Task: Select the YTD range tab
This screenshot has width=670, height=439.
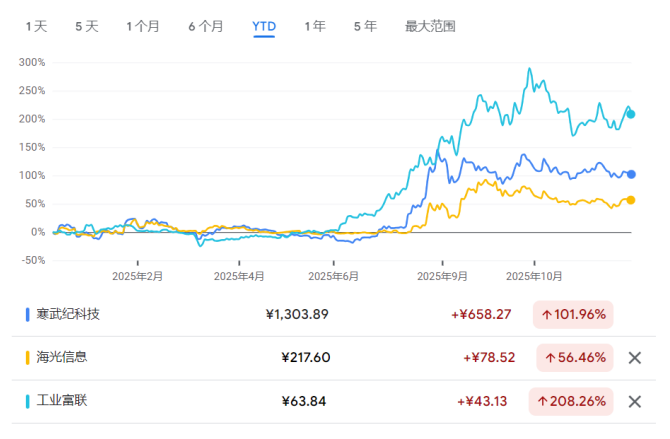Action: click(x=264, y=27)
